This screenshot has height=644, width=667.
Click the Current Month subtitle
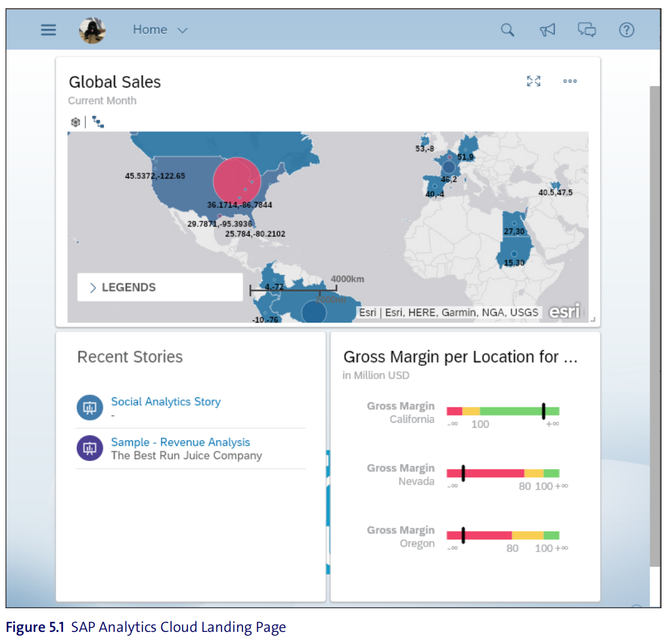(x=102, y=101)
